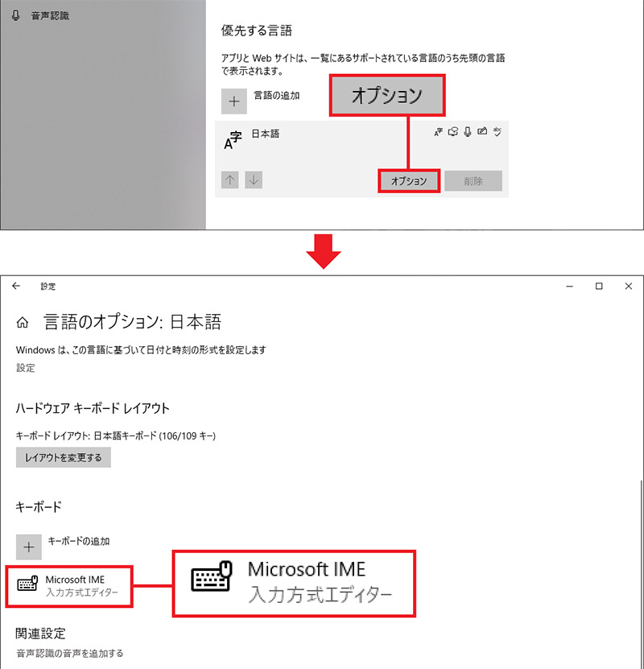Click the レイアウトを変更する button
Image resolution: width=644 pixels, height=669 pixels.
pos(64,457)
